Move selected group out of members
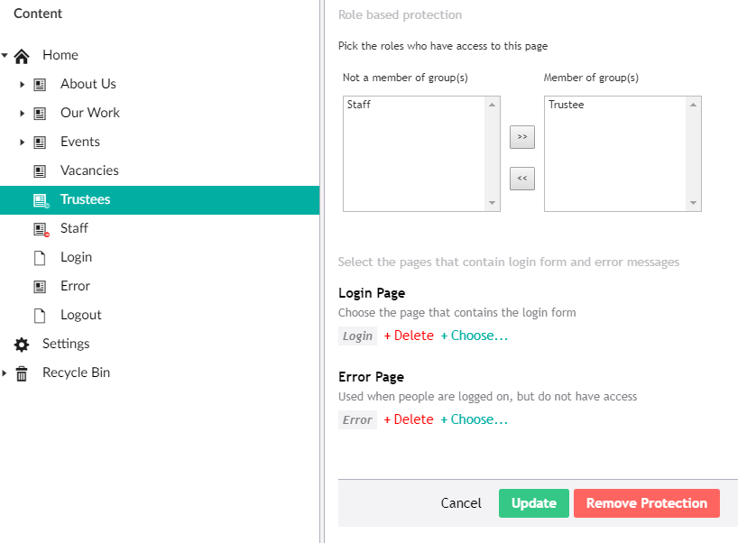The height and width of the screenshot is (543, 756). (521, 179)
